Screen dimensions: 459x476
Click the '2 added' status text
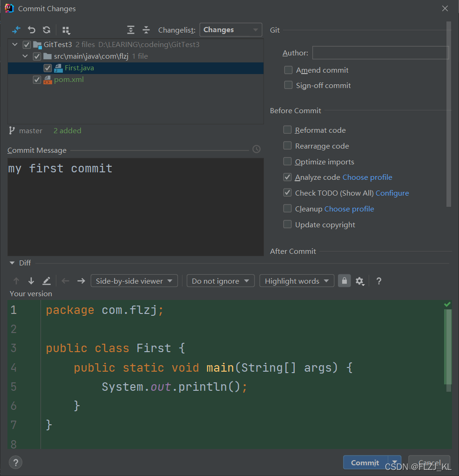[x=67, y=130]
